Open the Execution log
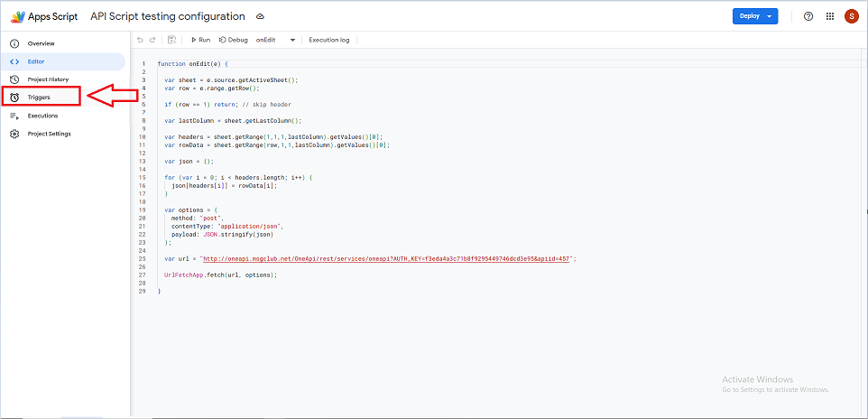Image resolution: width=868 pixels, height=419 pixels. point(328,40)
